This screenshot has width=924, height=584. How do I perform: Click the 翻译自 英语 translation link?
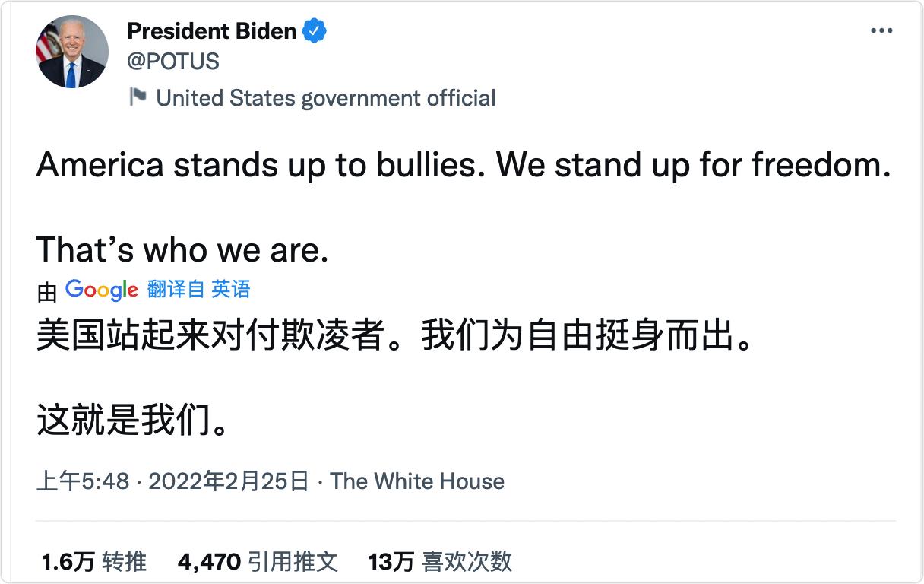click(198, 289)
